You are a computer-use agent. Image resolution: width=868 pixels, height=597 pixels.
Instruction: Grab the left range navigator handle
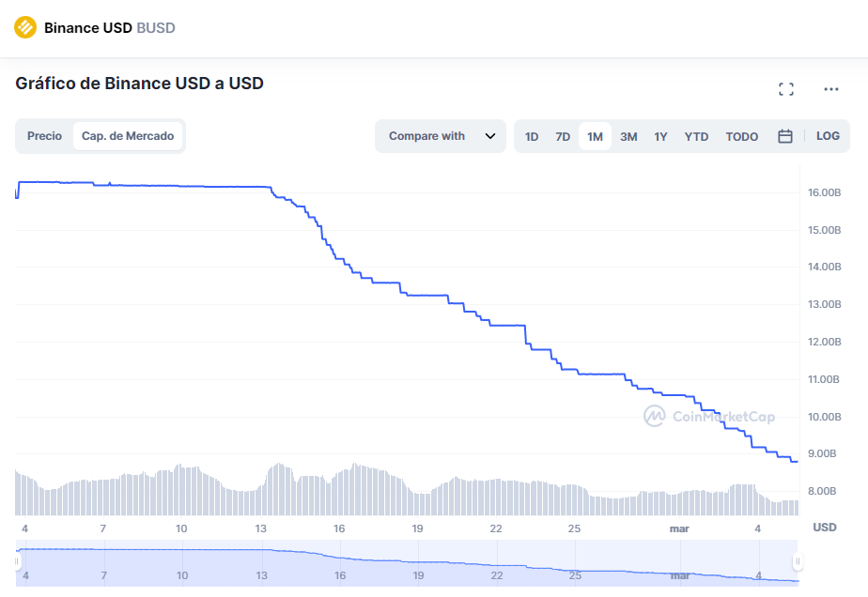point(17,561)
